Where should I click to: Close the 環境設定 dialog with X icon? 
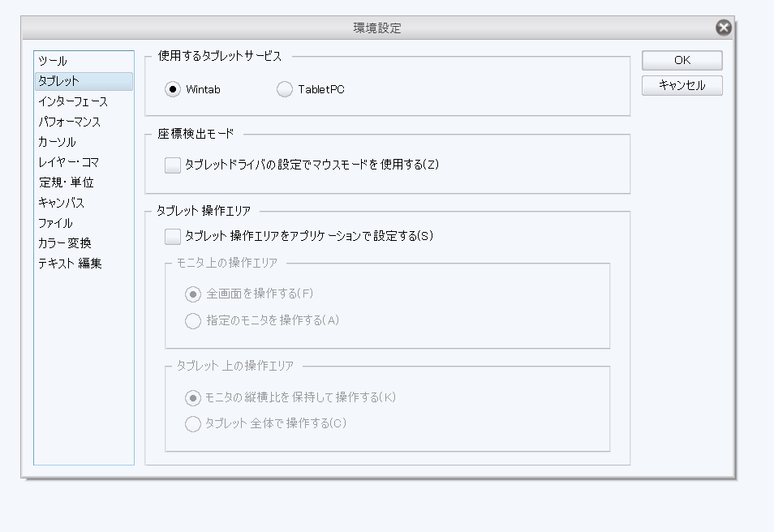724,28
